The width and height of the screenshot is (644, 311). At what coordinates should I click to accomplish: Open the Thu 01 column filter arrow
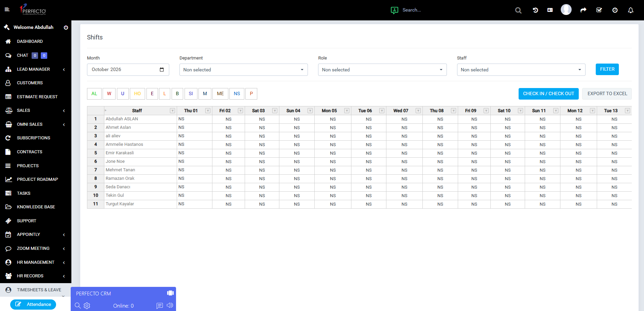208,111
